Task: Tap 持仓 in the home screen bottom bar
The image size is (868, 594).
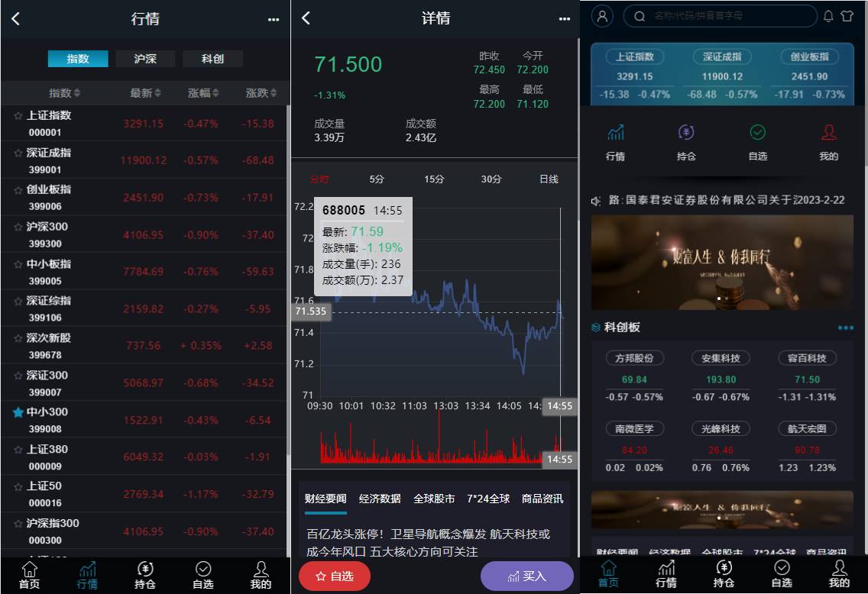Action: pyautogui.click(x=724, y=574)
